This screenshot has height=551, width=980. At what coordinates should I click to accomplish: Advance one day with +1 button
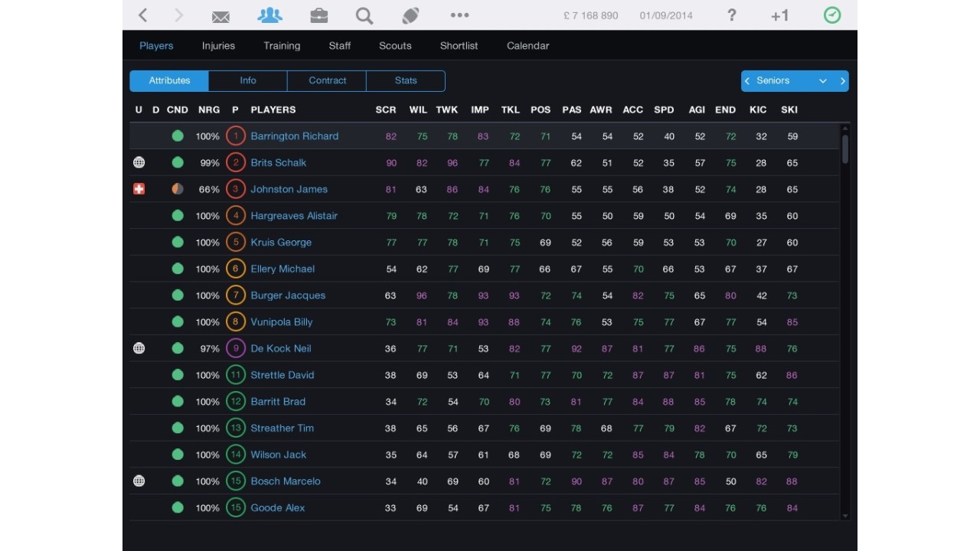click(x=779, y=15)
